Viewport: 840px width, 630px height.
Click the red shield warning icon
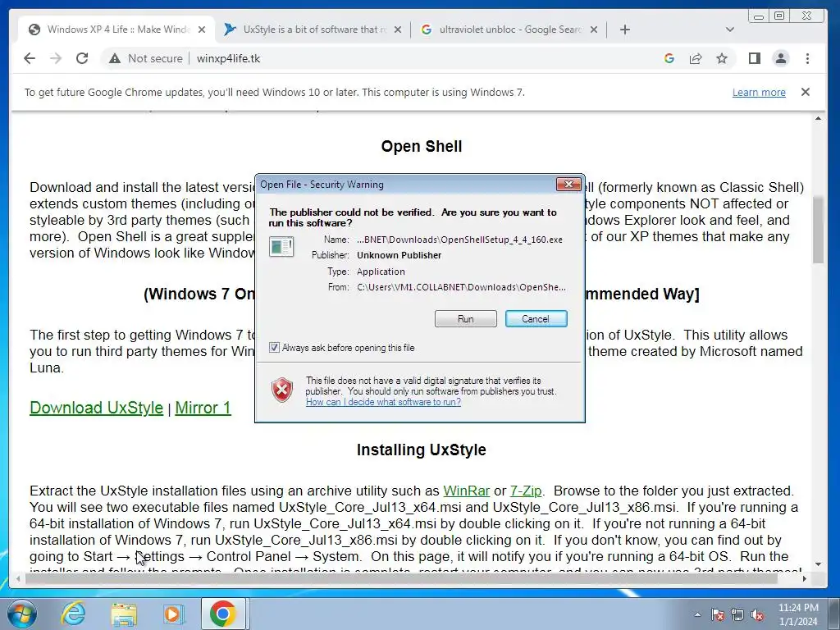(282, 390)
